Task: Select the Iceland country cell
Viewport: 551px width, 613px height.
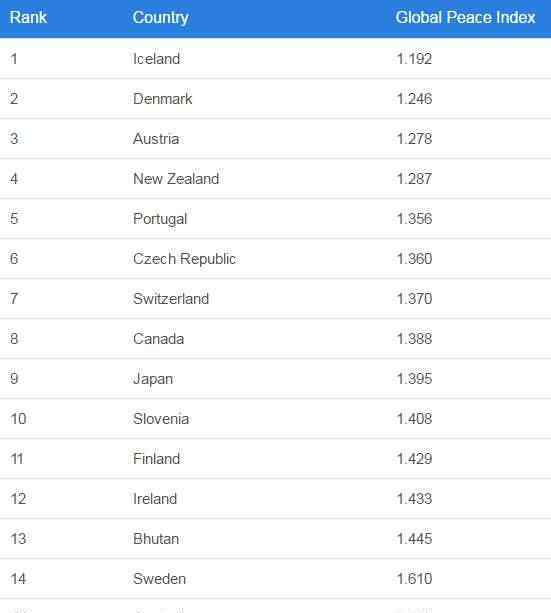Action: (156, 59)
